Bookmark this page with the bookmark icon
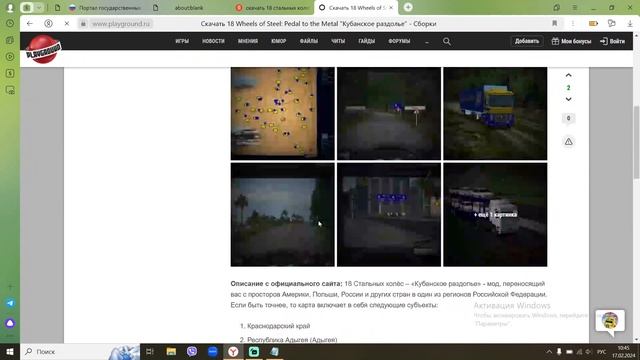 (554, 24)
